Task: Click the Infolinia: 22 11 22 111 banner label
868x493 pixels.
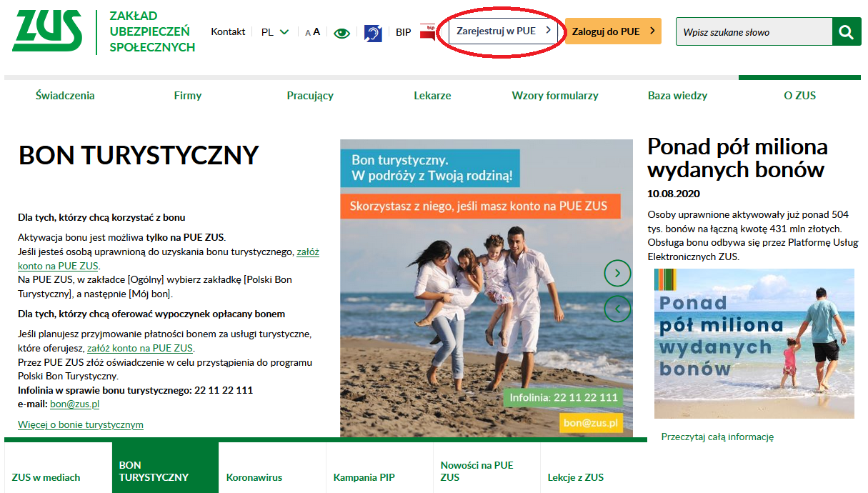Action: coord(563,398)
